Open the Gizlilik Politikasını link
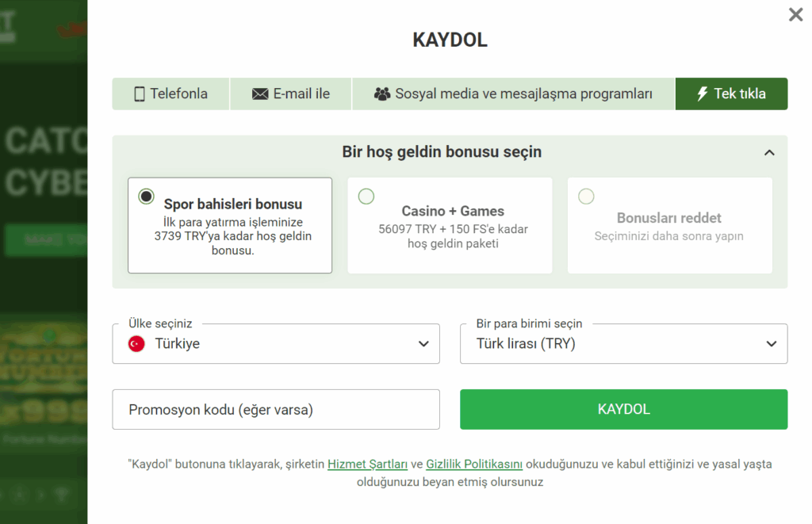The height and width of the screenshot is (524, 812). [474, 464]
